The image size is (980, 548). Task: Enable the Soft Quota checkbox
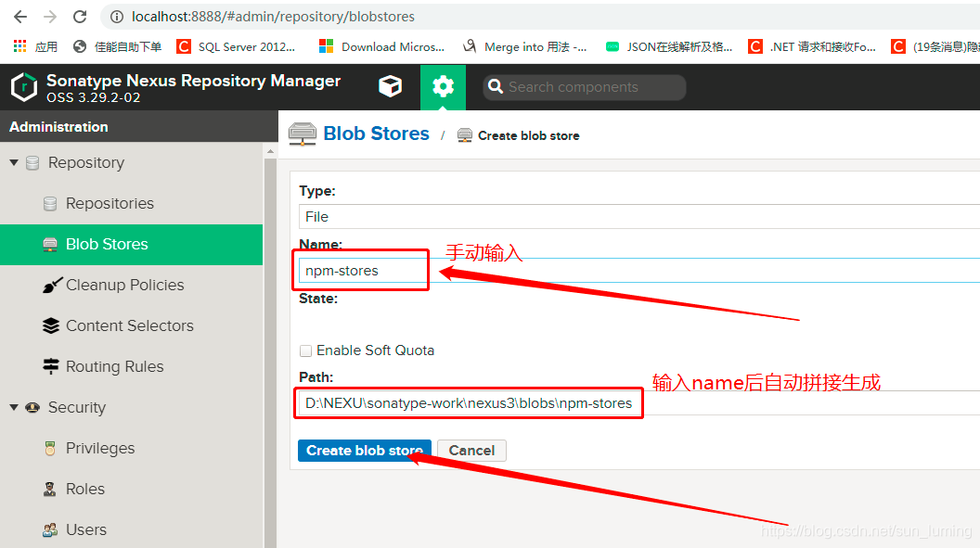pos(305,350)
